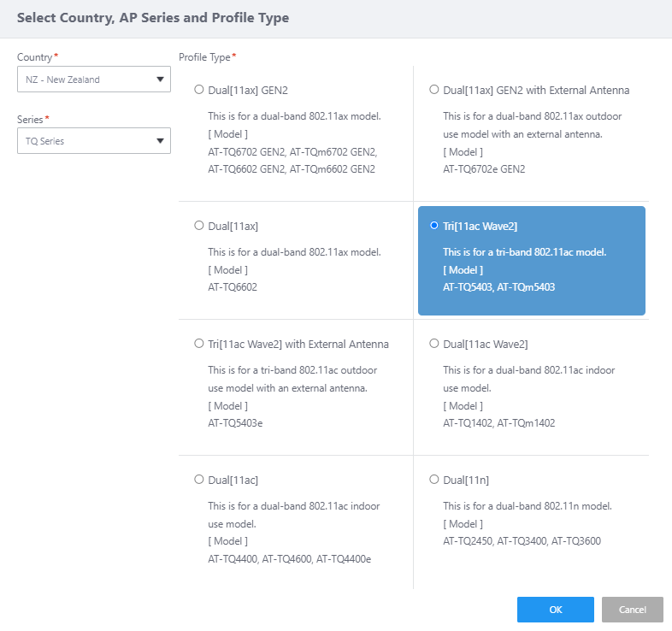Select the Dual[11ax] GEN2 radio button
Viewport: 672px width, 631px height.
tap(199, 90)
